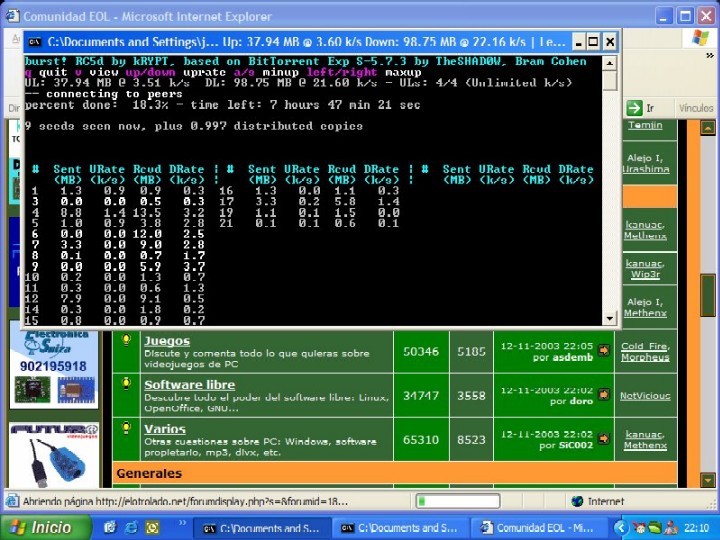Open the Juegos forum link
The image size is (720, 540).
coord(167,341)
